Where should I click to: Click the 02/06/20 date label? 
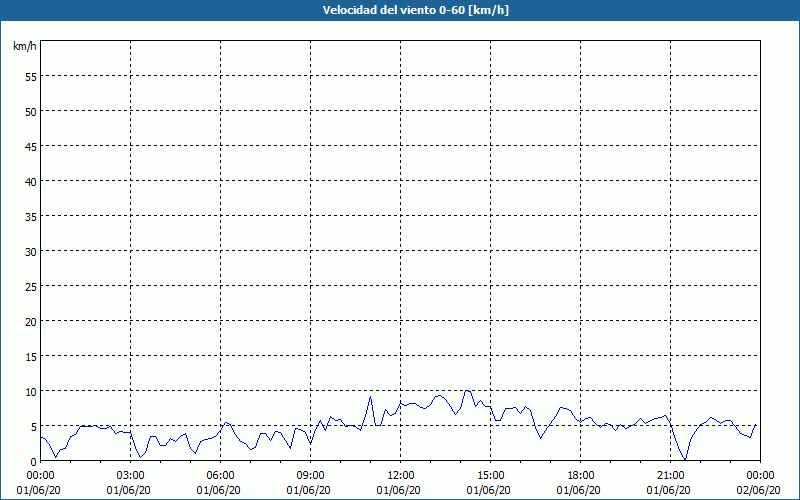click(758, 490)
